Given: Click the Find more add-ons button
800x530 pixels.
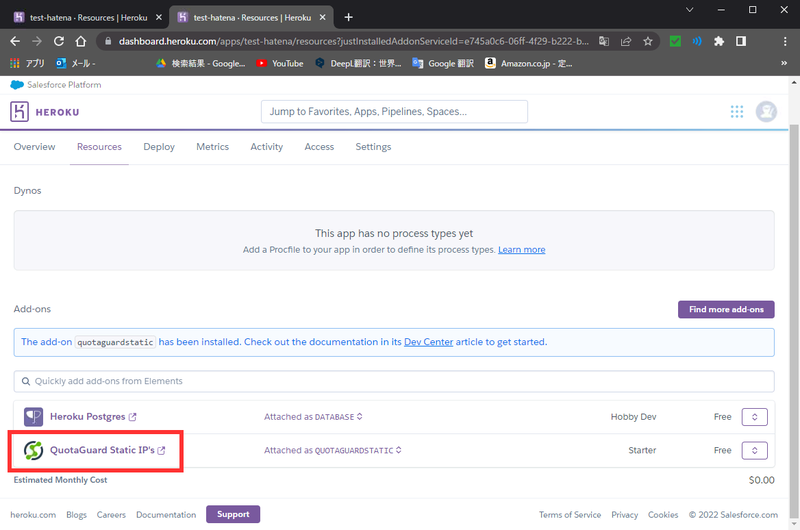Looking at the screenshot, I should 726,309.
